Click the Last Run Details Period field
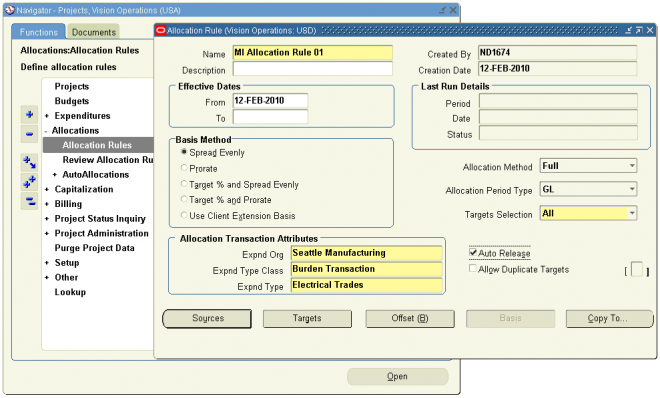 [x=559, y=101]
